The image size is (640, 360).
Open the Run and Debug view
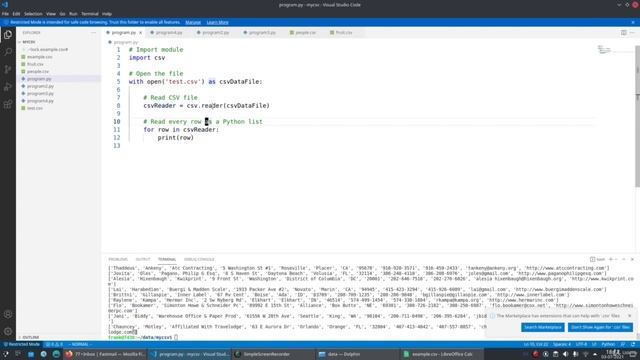click(8, 87)
